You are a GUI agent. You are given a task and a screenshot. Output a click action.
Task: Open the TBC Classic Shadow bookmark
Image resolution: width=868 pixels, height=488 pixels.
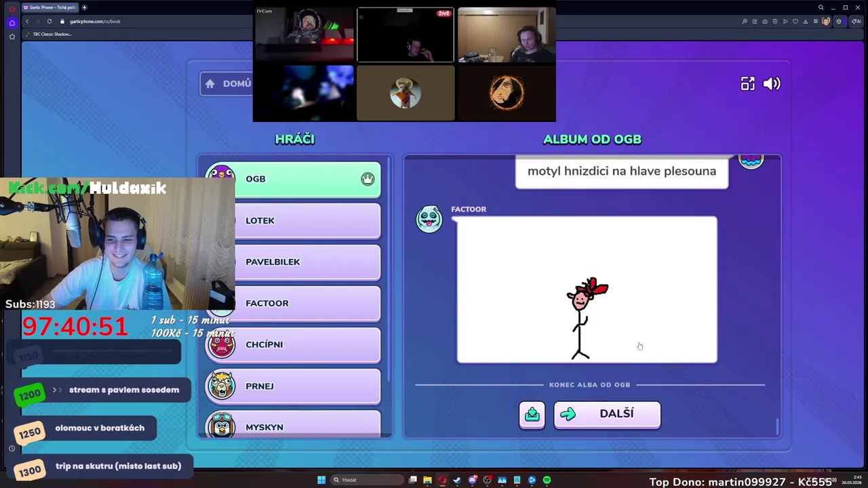tap(49, 34)
